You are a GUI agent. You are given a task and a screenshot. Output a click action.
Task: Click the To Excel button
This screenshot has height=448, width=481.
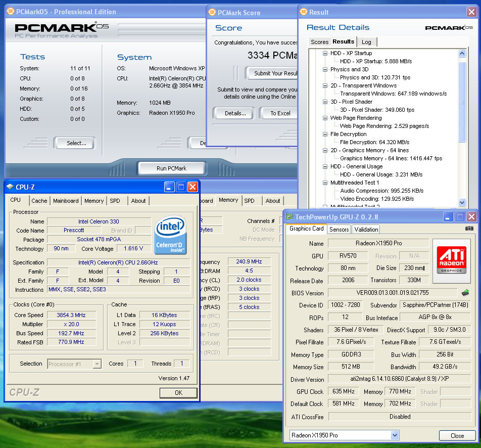pos(278,113)
